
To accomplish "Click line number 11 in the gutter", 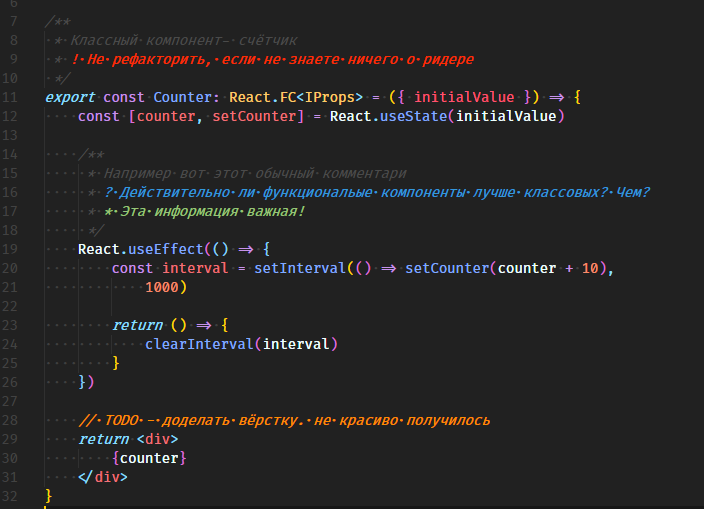I will point(9,97).
